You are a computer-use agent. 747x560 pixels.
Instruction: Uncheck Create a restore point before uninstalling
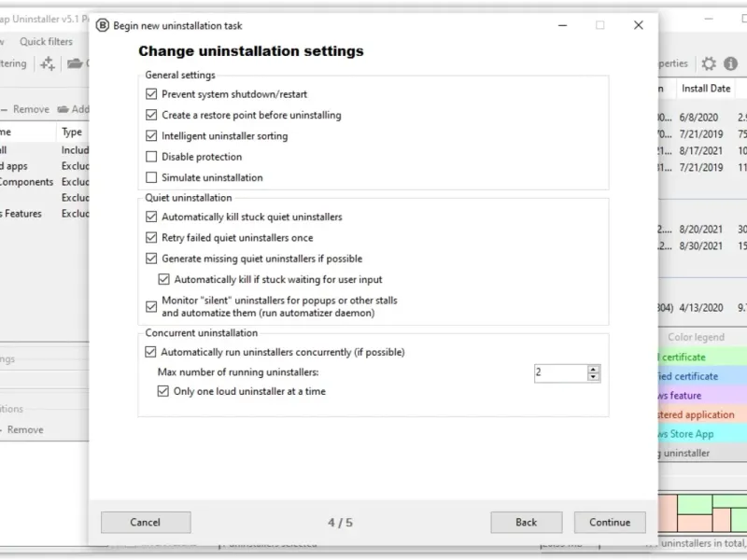click(x=151, y=115)
